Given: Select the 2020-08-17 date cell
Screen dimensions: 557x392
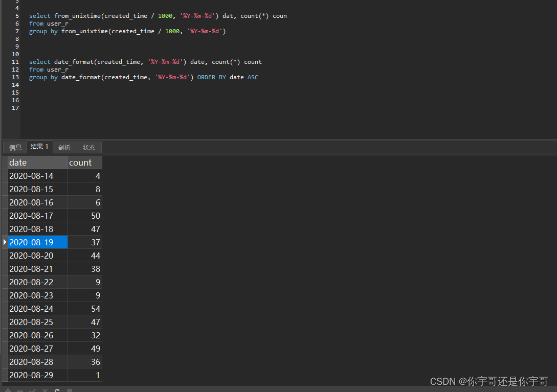Looking at the screenshot, I should tap(38, 216).
